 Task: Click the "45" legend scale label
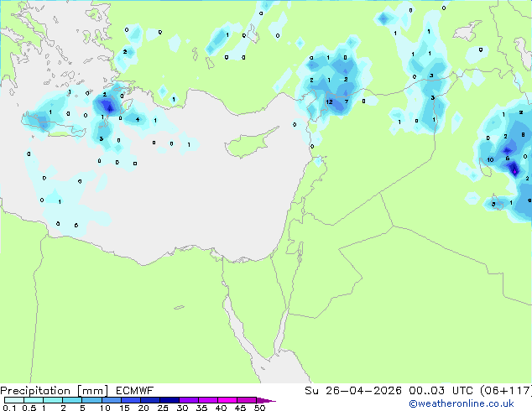click(x=240, y=408)
